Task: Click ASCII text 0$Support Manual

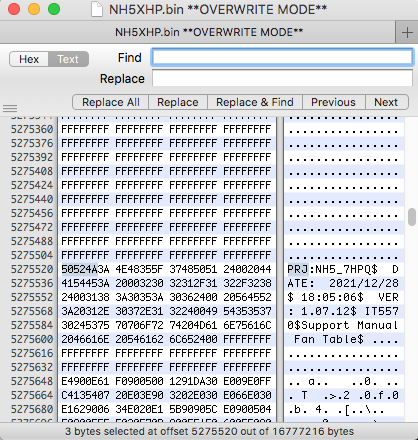Action: [343, 325]
